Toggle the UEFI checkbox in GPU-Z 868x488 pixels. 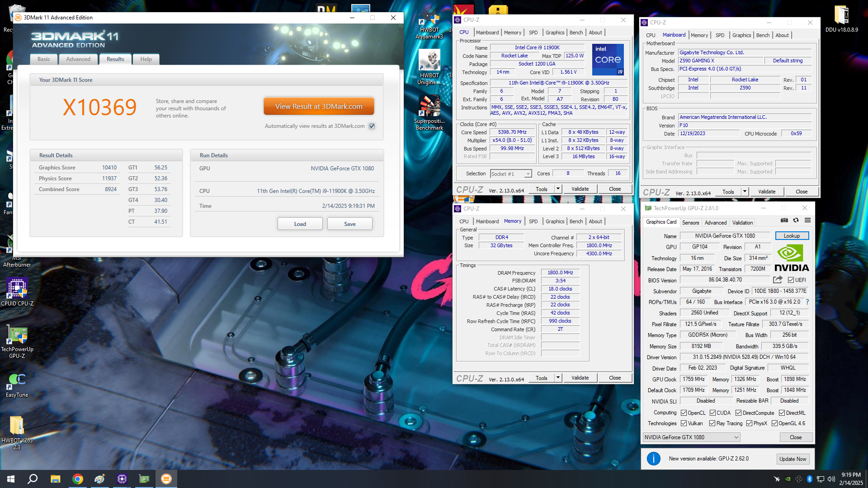coord(791,280)
